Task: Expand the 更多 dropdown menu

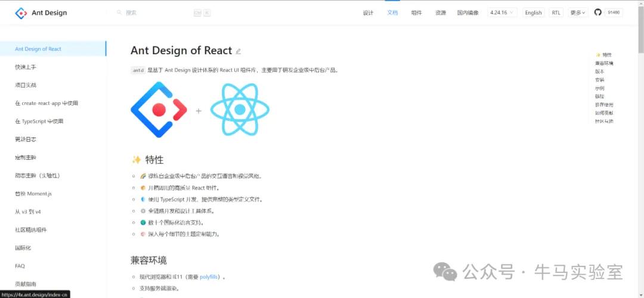Action: [x=577, y=13]
